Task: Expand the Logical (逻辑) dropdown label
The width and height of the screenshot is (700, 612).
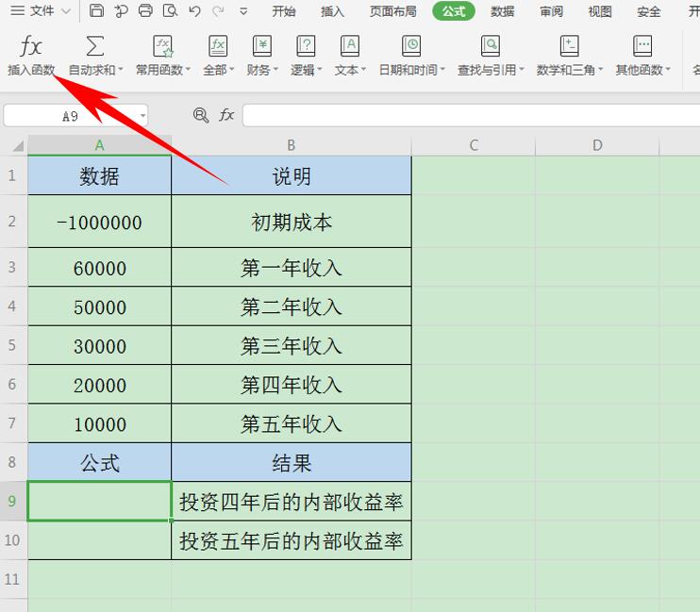Action: [306, 70]
